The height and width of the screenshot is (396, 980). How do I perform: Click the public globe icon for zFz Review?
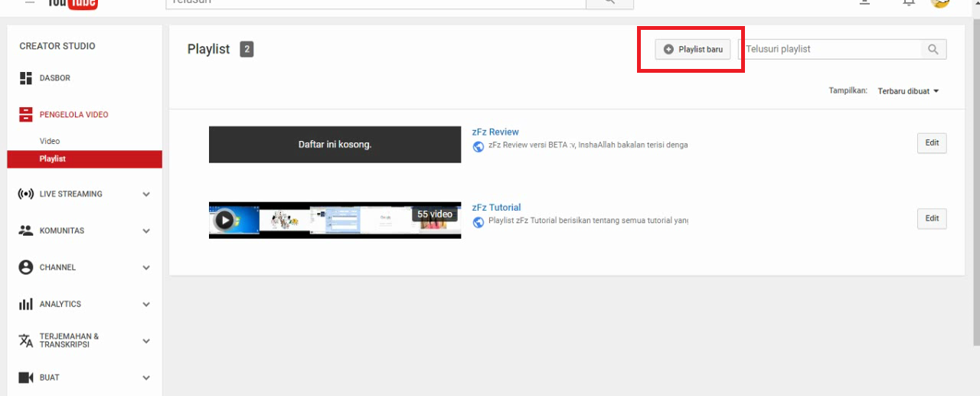tap(479, 147)
